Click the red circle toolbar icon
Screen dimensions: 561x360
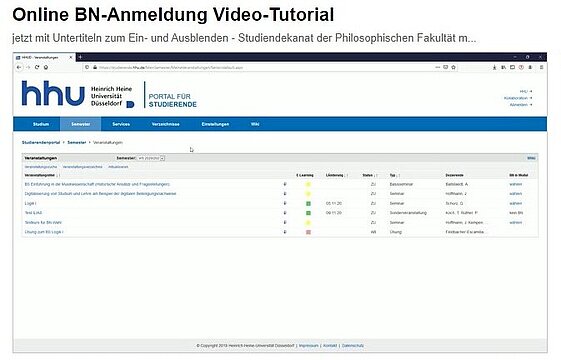tap(521, 67)
